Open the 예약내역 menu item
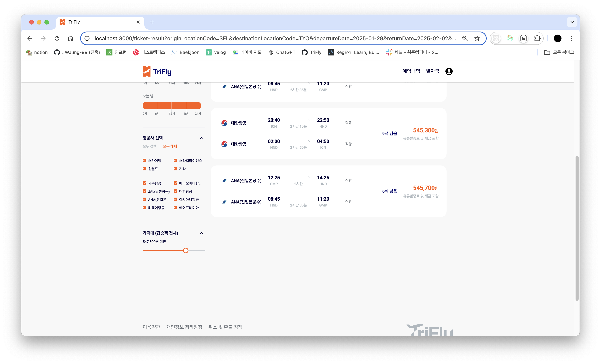 click(411, 71)
